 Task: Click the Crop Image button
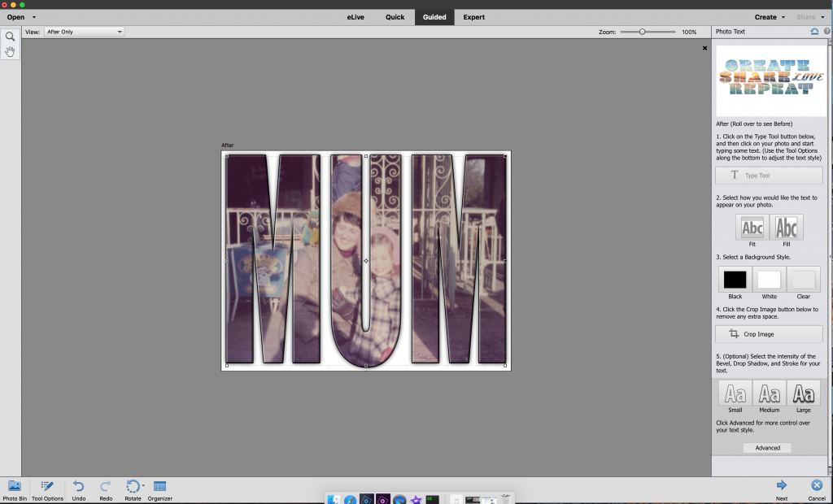(x=769, y=334)
